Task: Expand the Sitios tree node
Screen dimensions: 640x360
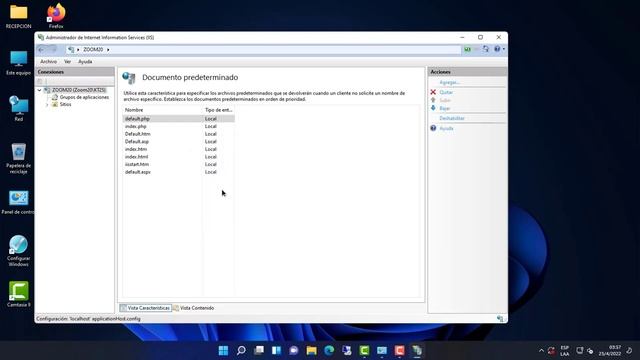Action: pos(47,105)
